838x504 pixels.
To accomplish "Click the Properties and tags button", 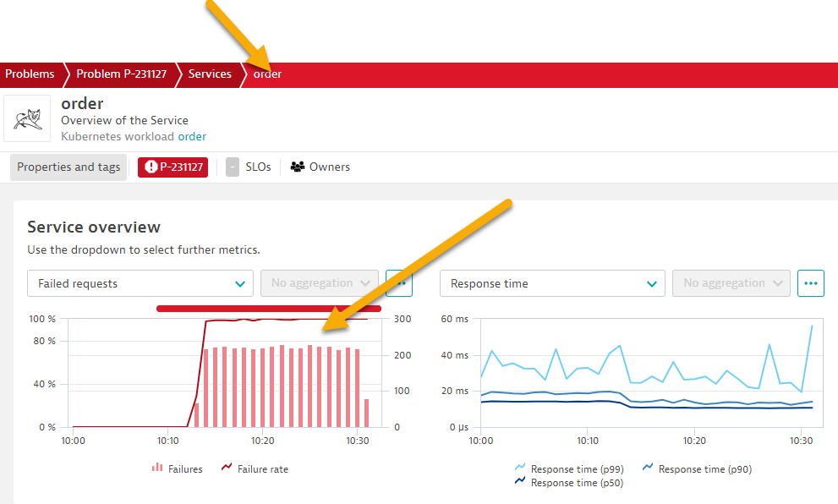I will click(x=69, y=167).
